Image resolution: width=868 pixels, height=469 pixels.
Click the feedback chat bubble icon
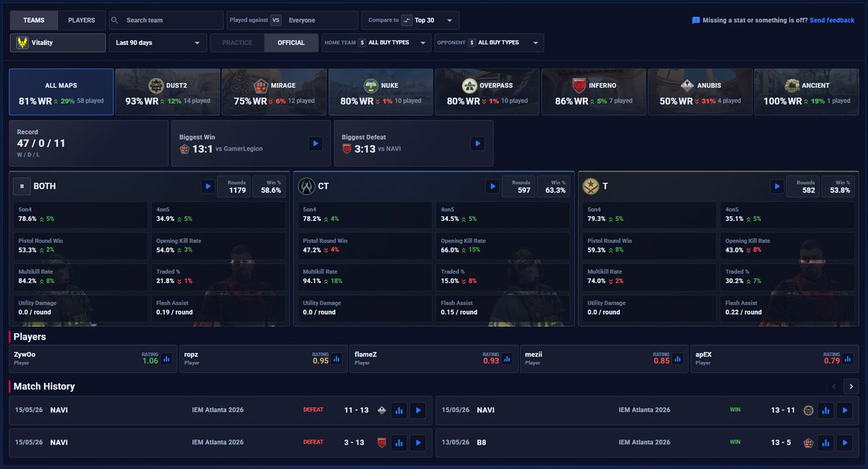coord(696,20)
